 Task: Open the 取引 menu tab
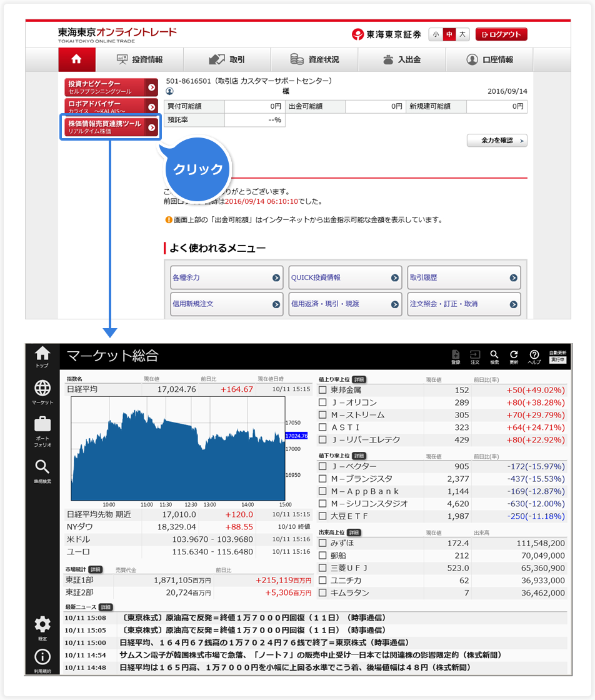point(227,59)
